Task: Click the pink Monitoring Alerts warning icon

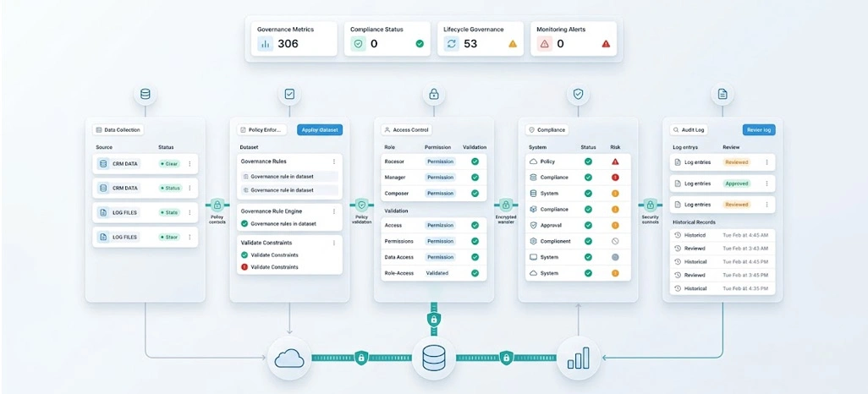Action: tap(545, 44)
